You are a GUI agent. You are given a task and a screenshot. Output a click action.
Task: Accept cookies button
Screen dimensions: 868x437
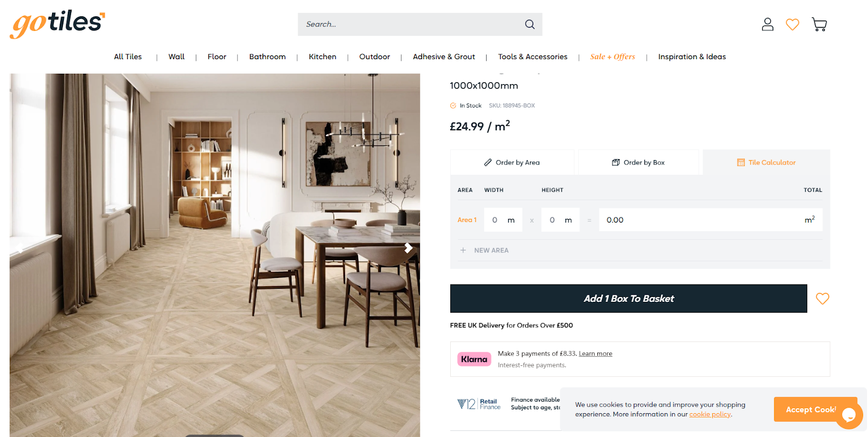[x=810, y=409]
